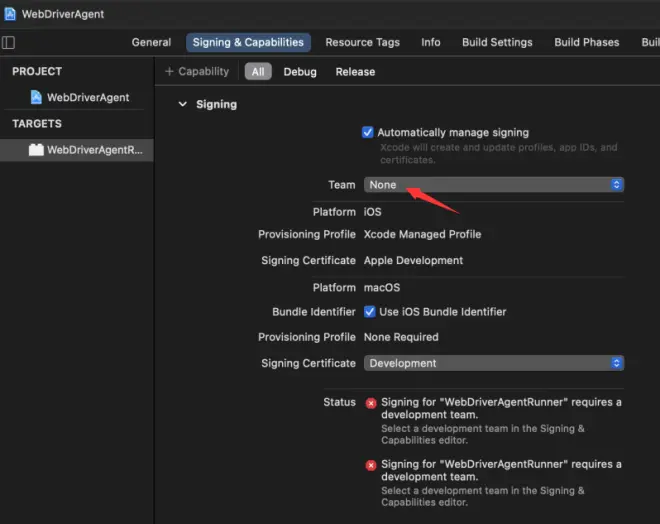Collapse the Signing section chevron
Image resolution: width=660 pixels, height=524 pixels.
(x=183, y=104)
